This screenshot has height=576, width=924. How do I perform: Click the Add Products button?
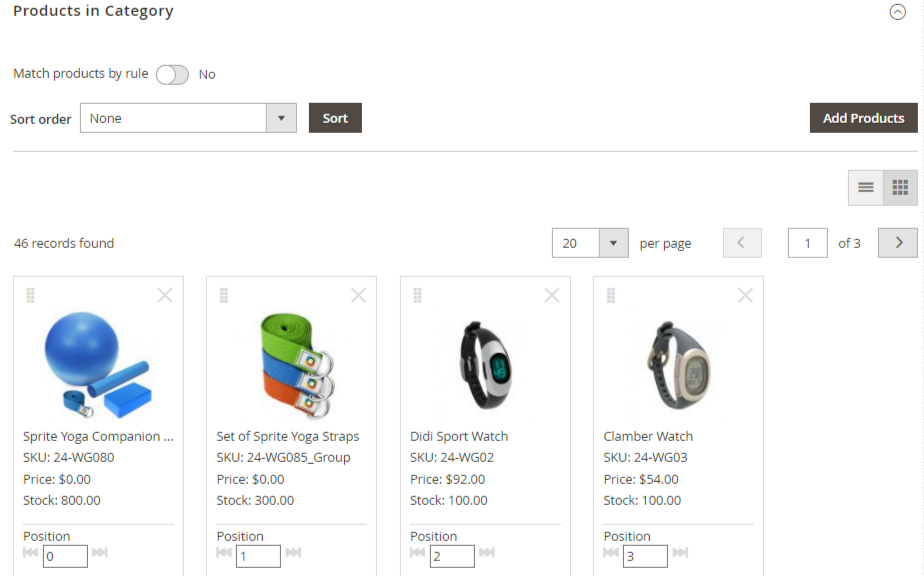[863, 118]
